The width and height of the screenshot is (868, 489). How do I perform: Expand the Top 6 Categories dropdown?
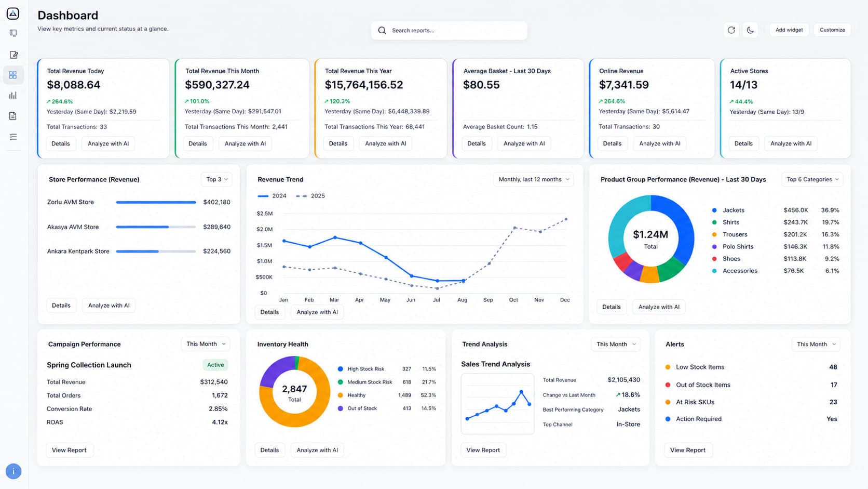click(x=812, y=179)
